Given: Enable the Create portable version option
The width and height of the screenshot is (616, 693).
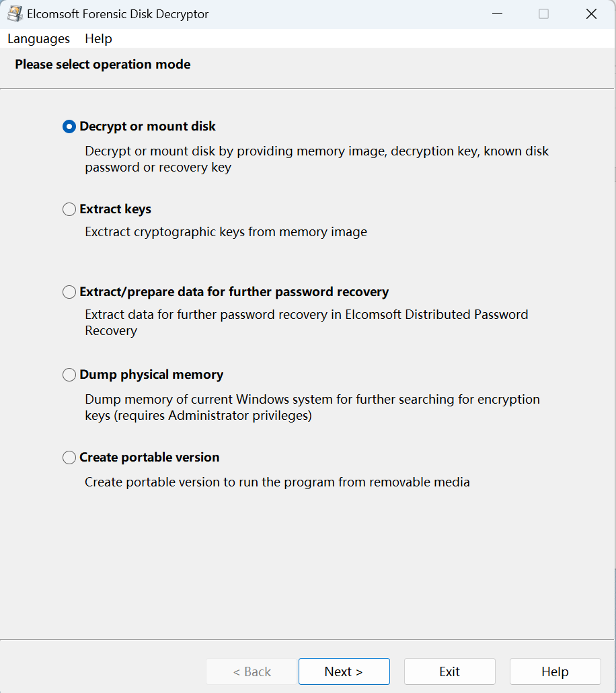Looking at the screenshot, I should click(x=69, y=458).
